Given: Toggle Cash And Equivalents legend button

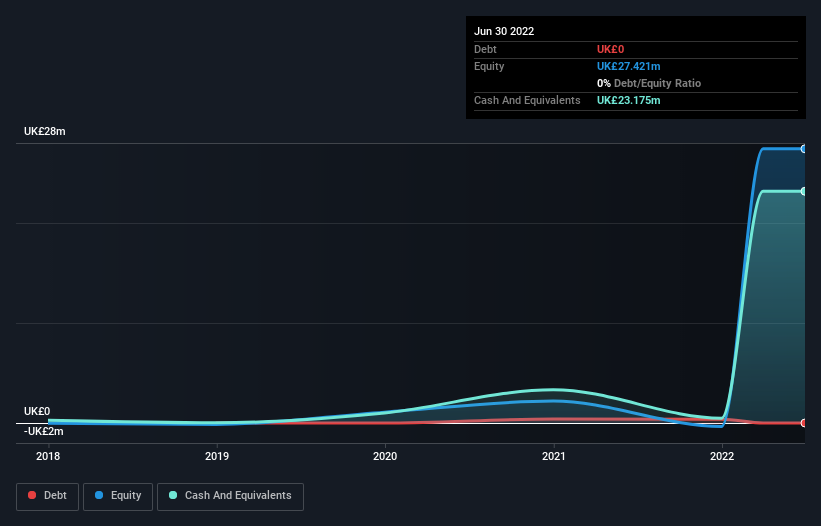Looking at the screenshot, I should coord(230,496).
